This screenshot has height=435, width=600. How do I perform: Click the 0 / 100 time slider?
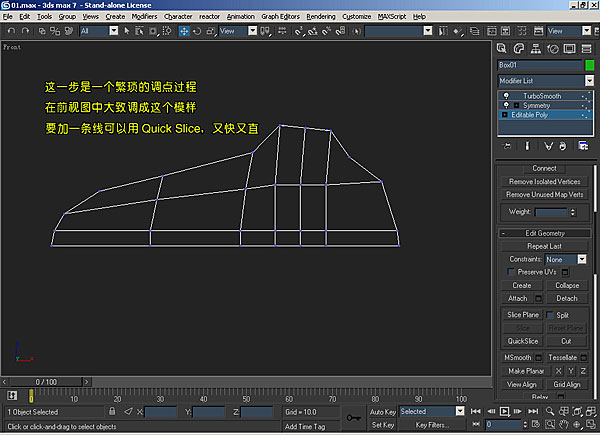[46, 381]
